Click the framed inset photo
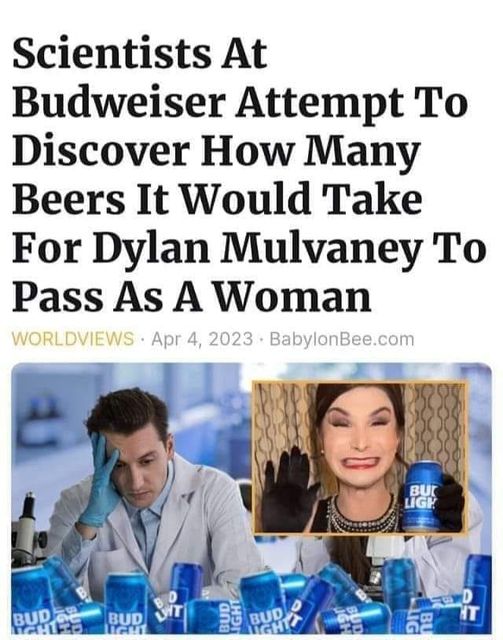Screen dimensions: 503x640 click(x=360, y=457)
